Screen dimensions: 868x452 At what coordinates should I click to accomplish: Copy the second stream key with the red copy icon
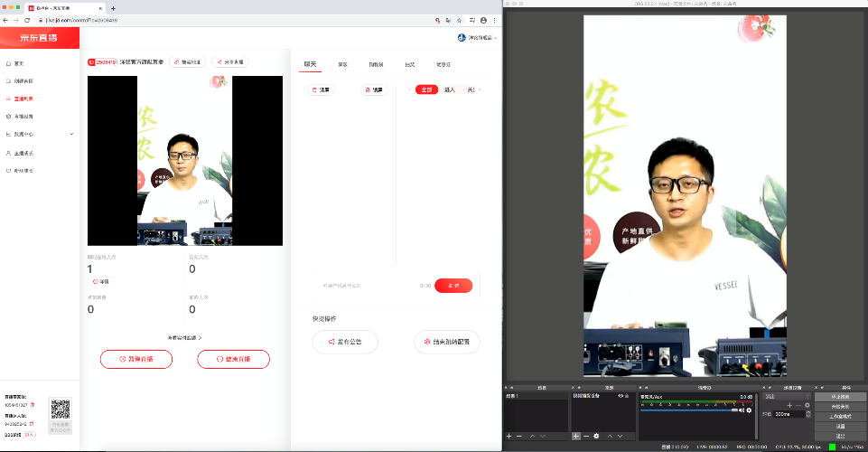32,424
